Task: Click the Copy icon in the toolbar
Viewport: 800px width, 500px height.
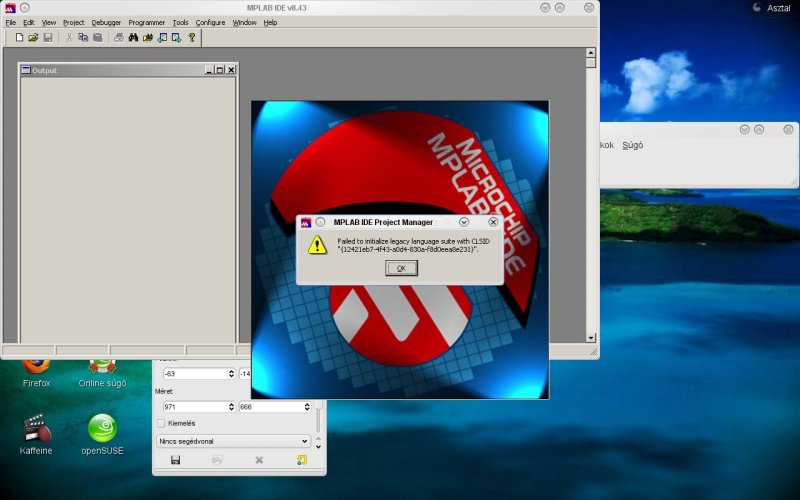Action: [x=83, y=37]
